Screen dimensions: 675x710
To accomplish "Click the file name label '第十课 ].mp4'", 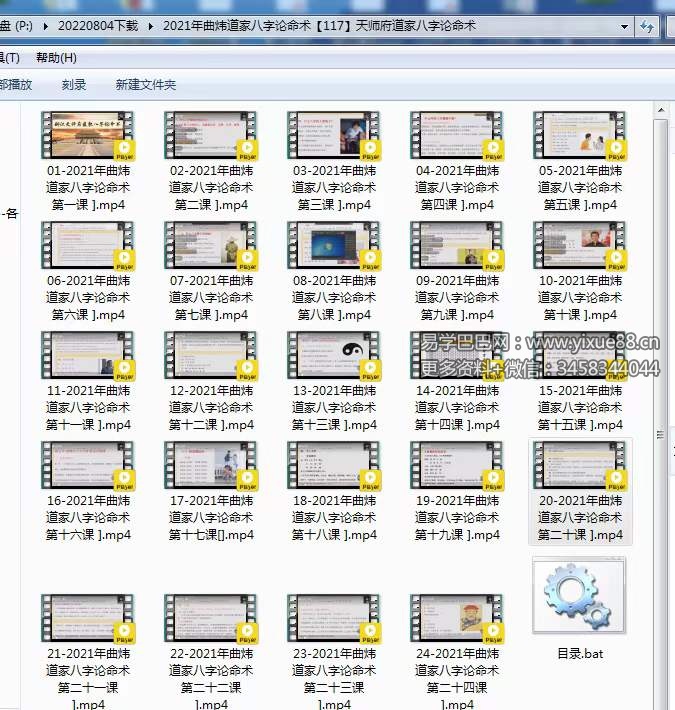I will coord(580,315).
